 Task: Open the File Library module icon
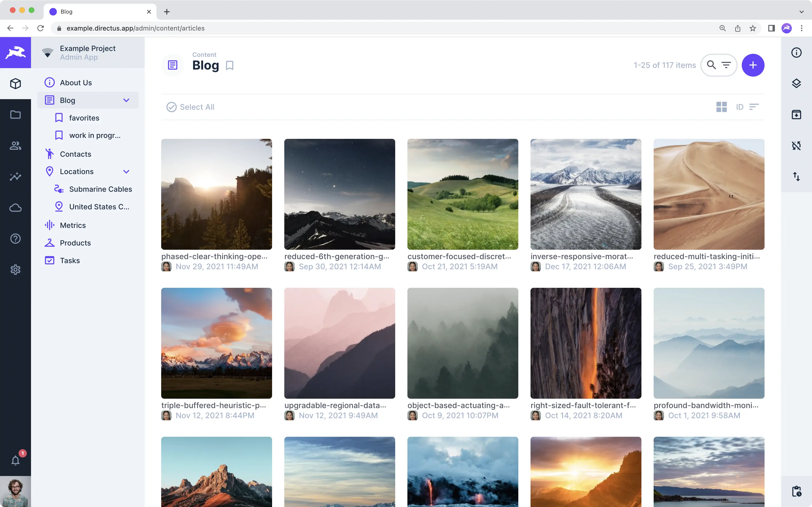[16, 115]
